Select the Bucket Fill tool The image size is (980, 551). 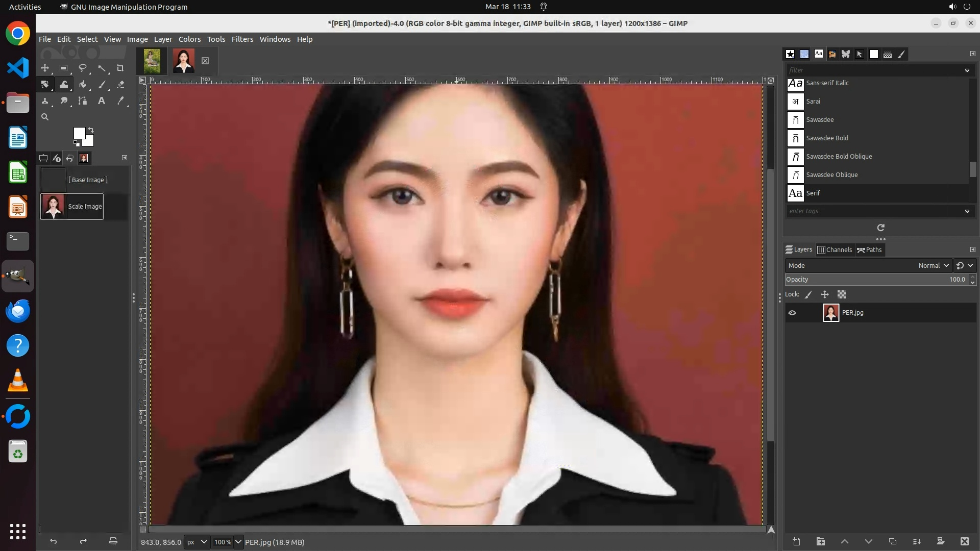coord(83,85)
